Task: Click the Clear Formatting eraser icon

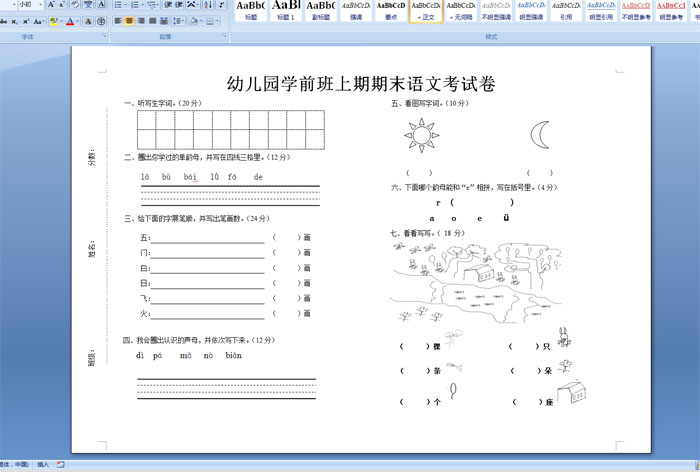Action: click(75, 5)
